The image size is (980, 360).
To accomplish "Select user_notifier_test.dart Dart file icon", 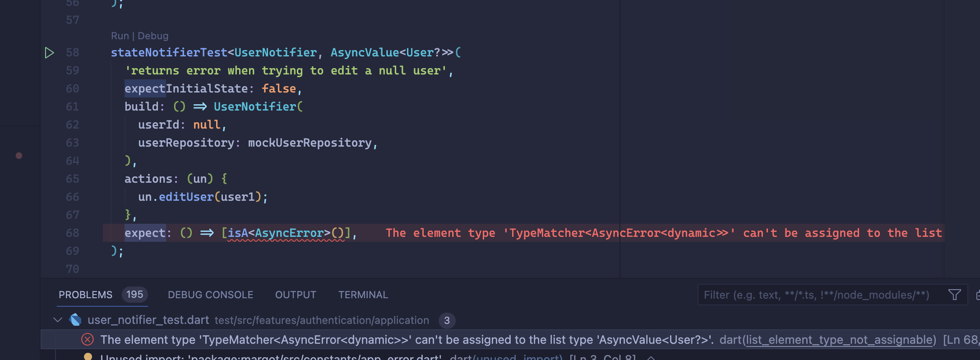I will pos(75,320).
